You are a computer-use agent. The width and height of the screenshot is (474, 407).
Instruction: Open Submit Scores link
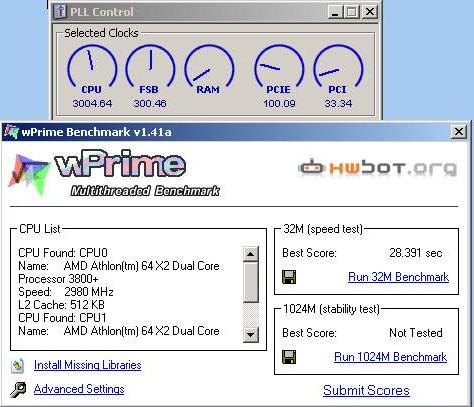(366, 390)
